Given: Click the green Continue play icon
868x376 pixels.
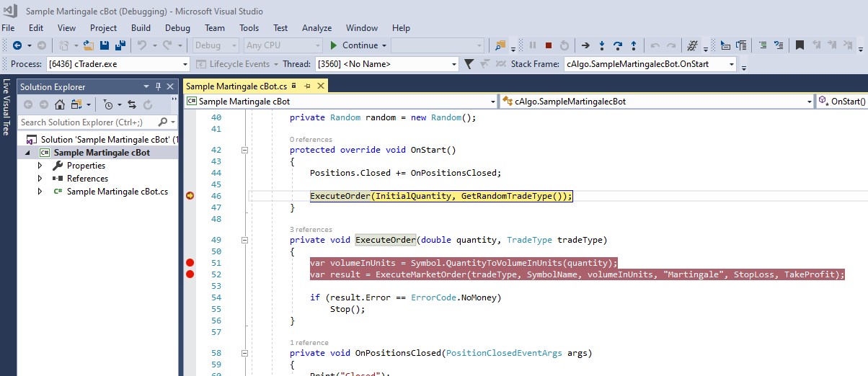Looking at the screenshot, I should click(x=334, y=45).
